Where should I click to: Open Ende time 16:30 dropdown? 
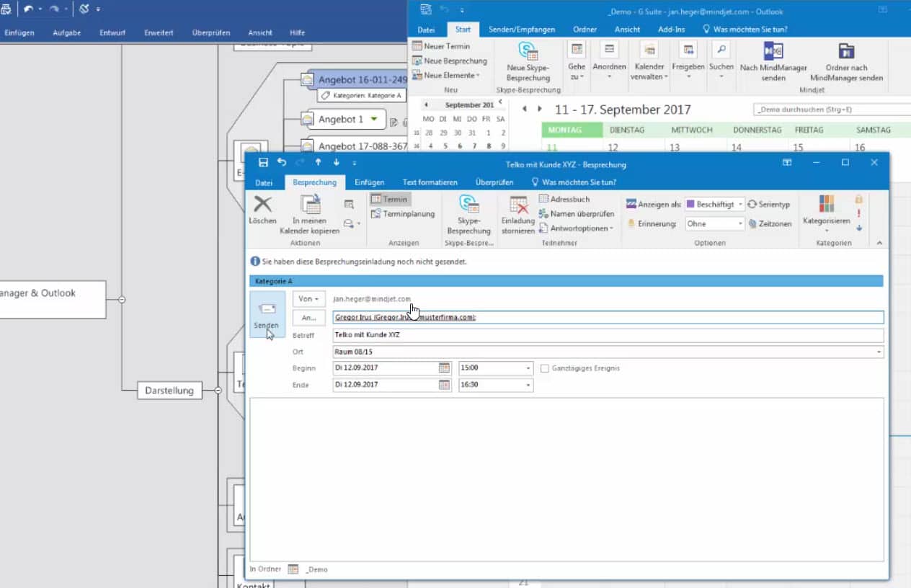pyautogui.click(x=528, y=386)
